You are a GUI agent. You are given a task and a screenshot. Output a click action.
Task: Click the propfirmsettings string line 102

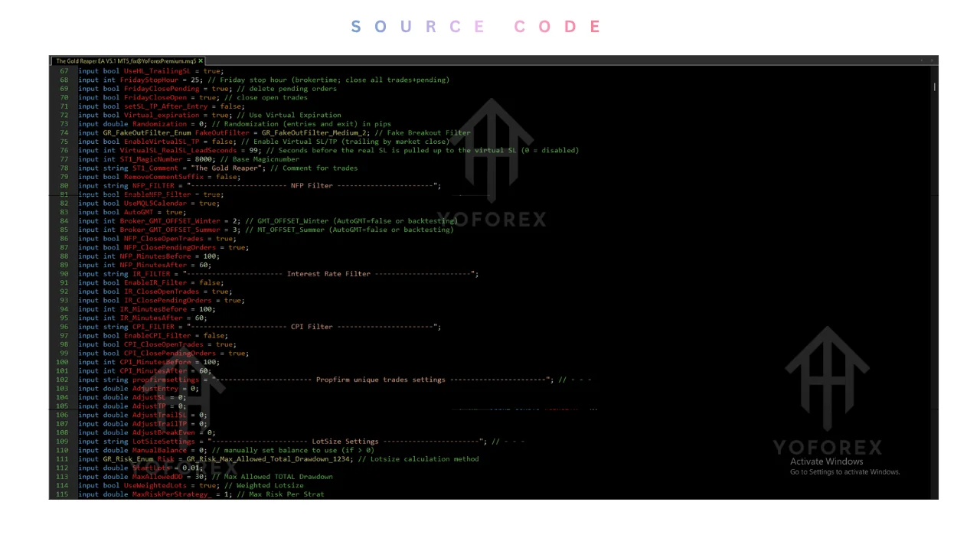point(335,380)
